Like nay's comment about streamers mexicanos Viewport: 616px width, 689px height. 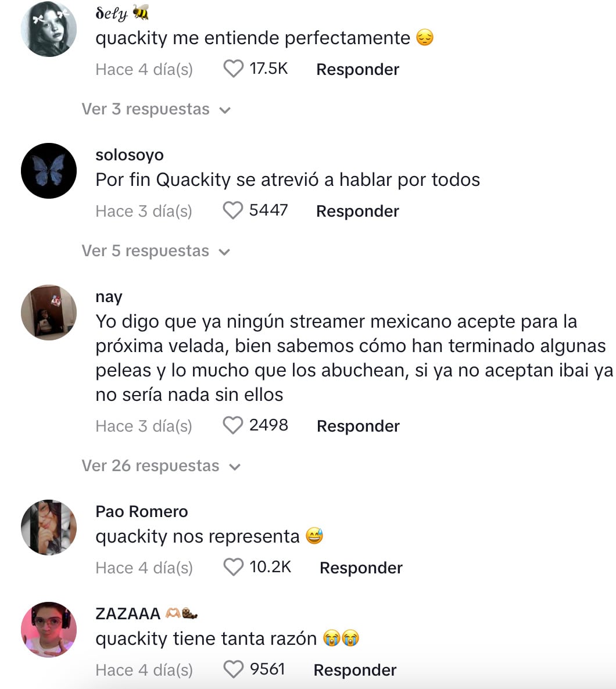(x=232, y=425)
